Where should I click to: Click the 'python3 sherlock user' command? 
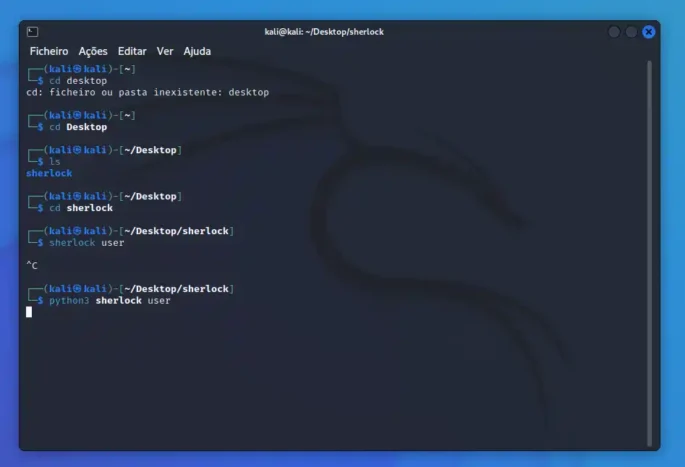pos(110,301)
